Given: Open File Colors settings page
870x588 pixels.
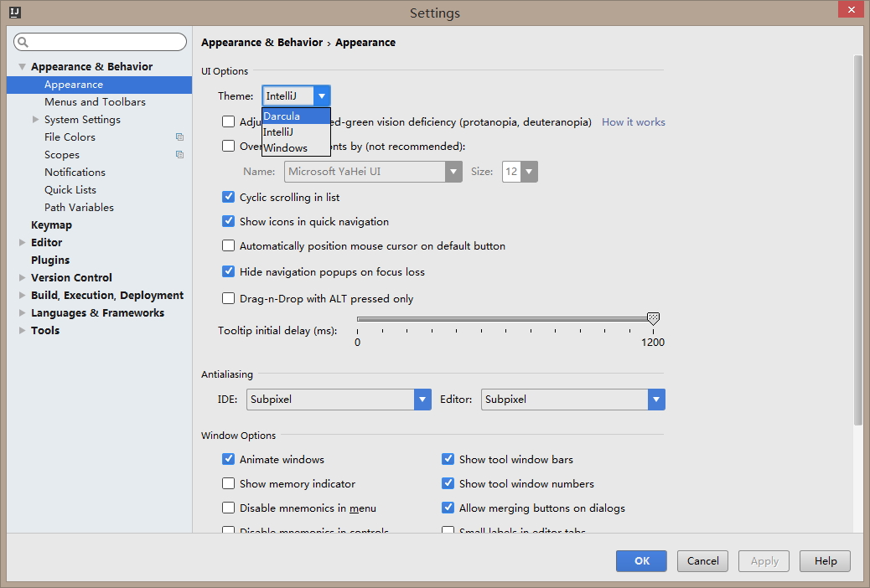Looking at the screenshot, I should point(70,137).
